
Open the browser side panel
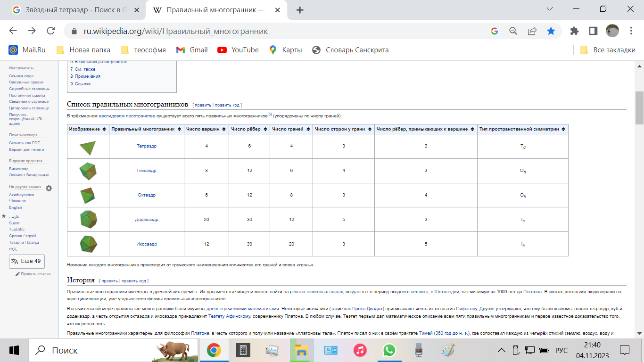593,31
